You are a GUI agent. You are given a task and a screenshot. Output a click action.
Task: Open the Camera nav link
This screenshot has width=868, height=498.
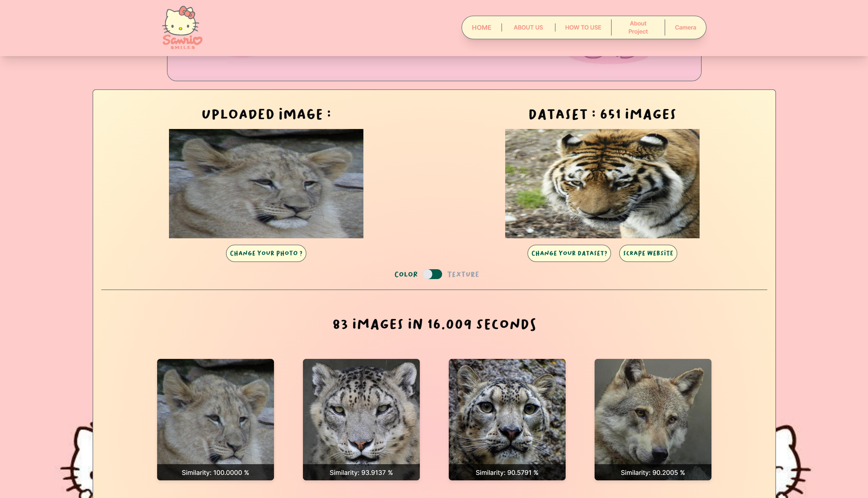[685, 27]
